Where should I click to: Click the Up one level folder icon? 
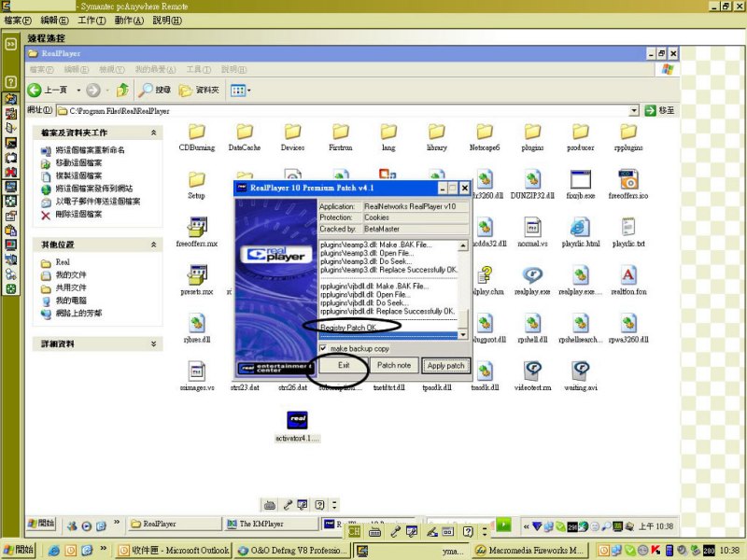[122, 90]
